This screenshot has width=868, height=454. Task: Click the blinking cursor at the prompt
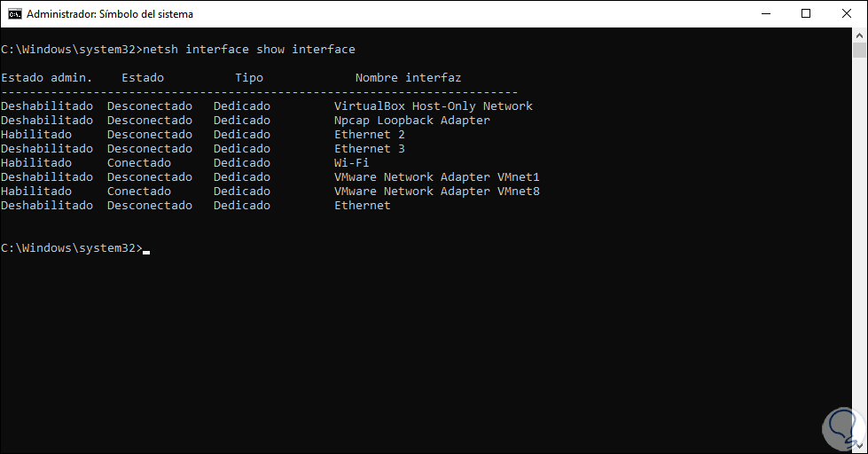click(x=146, y=250)
